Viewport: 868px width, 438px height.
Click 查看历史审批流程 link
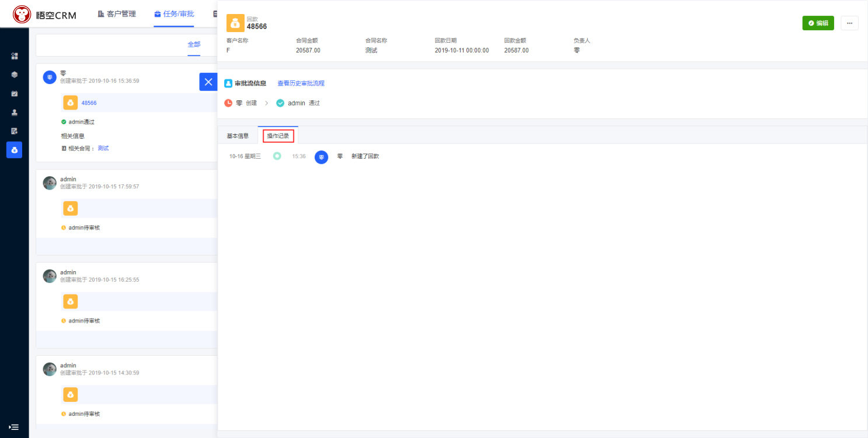(301, 83)
